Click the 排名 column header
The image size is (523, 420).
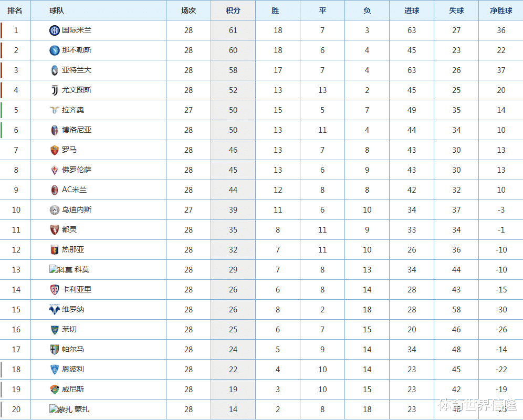click(15, 10)
